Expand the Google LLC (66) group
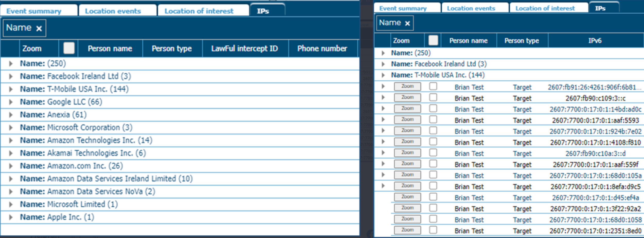The width and height of the screenshot is (644, 238). [11, 102]
